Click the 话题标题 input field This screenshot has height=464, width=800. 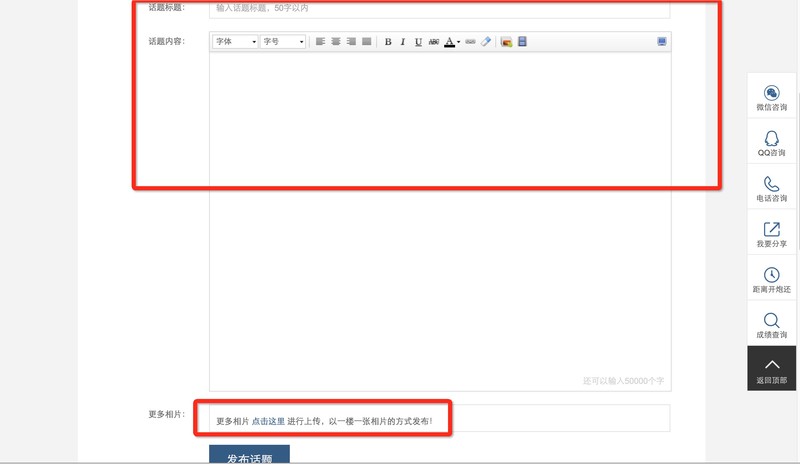point(440,7)
